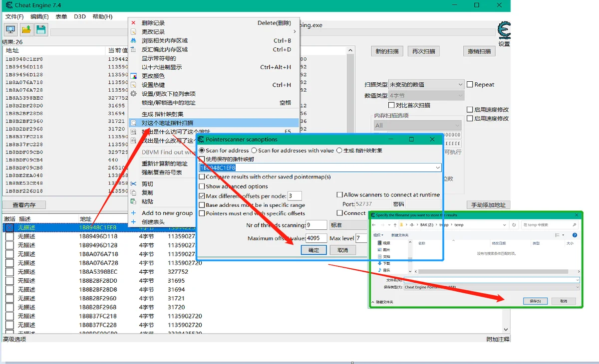This screenshot has width=599, height=364.
Task: Click the binoculars icon beside 浏览相关内存区域
Action: point(133,40)
